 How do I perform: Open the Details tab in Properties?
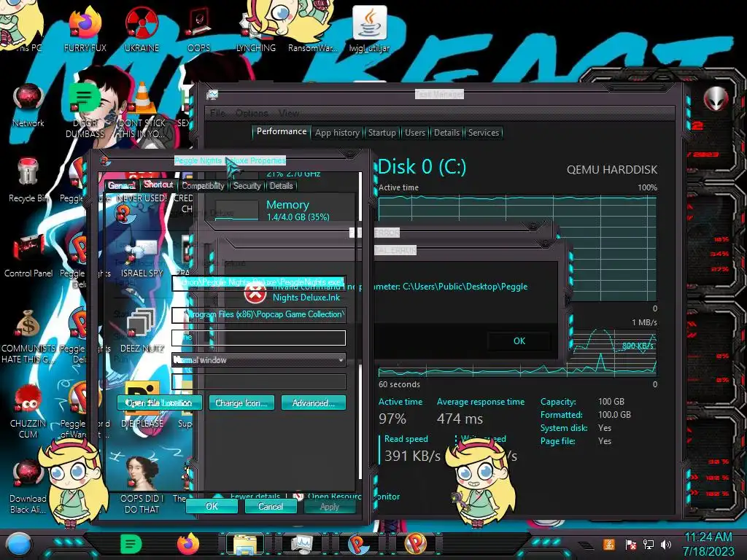click(x=281, y=186)
